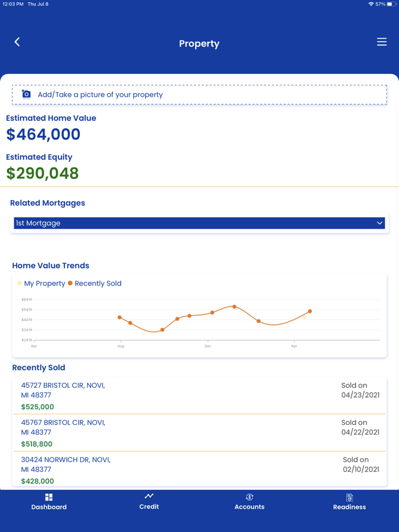Select the peak data point on the chart

pyautogui.click(x=234, y=306)
